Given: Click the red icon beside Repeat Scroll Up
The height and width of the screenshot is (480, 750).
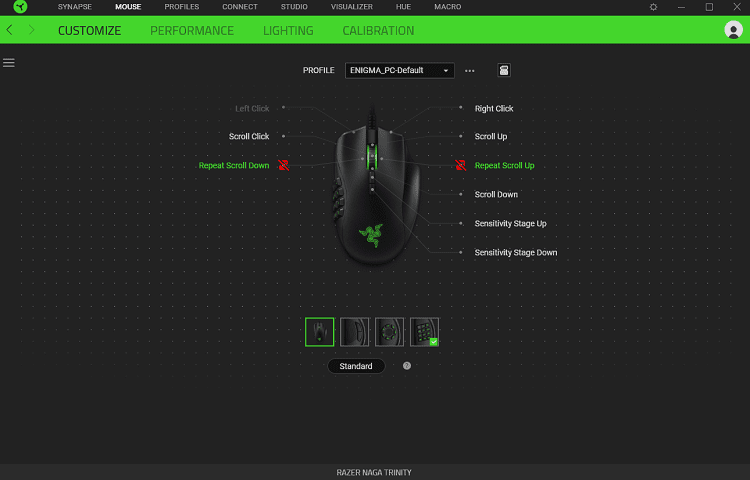Looking at the screenshot, I should 460,165.
